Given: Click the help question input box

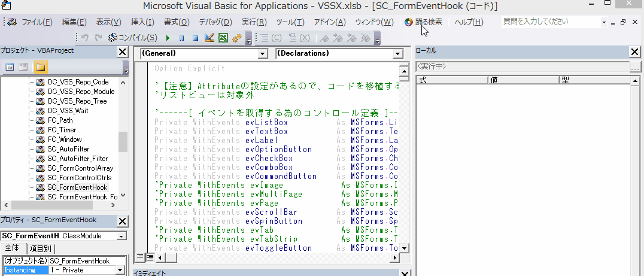Looking at the screenshot, I should [x=550, y=22].
